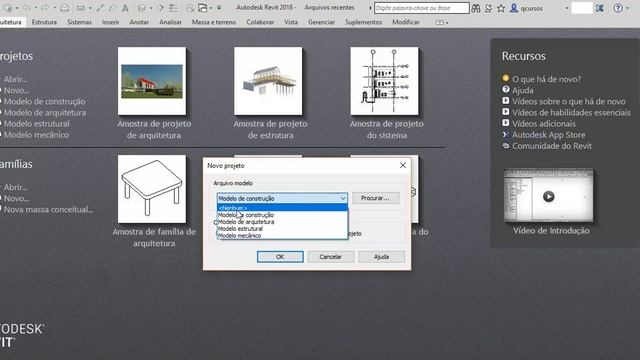Open the Sistemas ribbon tab
Viewport: 640px width, 360px height.
pyautogui.click(x=79, y=22)
